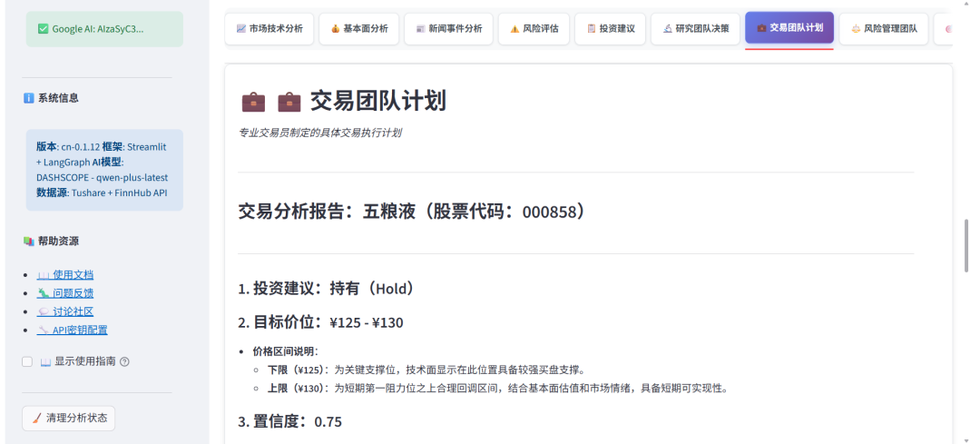Click the 数据源: Tushare + FinnHub API text
The height and width of the screenshot is (444, 980).
tap(102, 193)
